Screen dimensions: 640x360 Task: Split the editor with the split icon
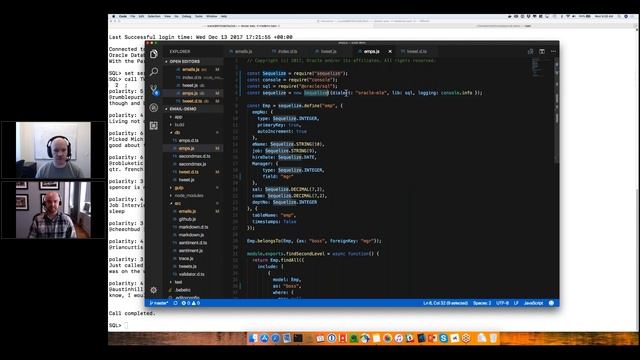tap(542, 51)
